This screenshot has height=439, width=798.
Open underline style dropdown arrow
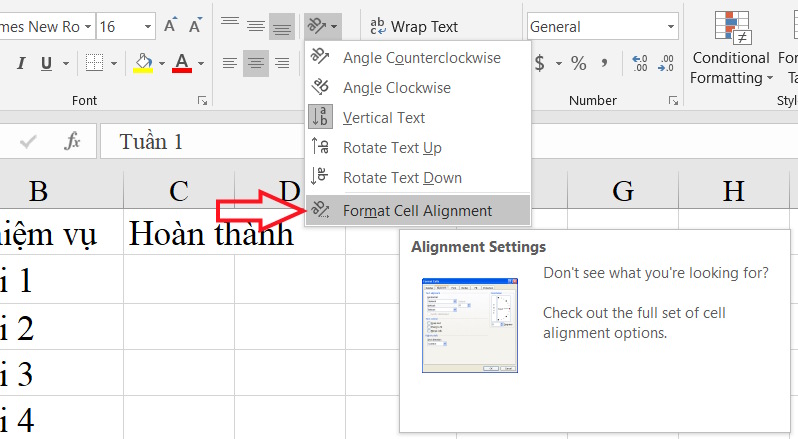pyautogui.click(x=66, y=64)
